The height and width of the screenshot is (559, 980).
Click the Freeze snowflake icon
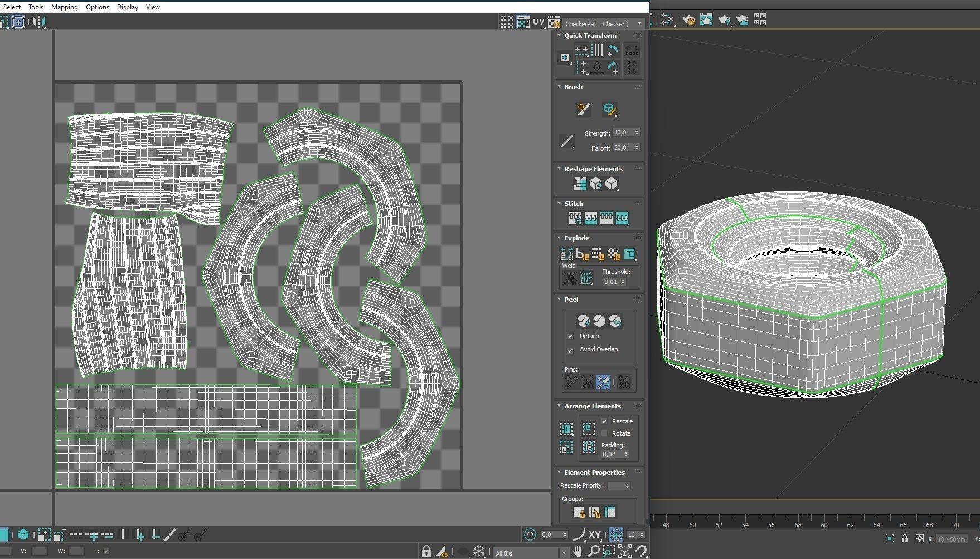click(479, 552)
